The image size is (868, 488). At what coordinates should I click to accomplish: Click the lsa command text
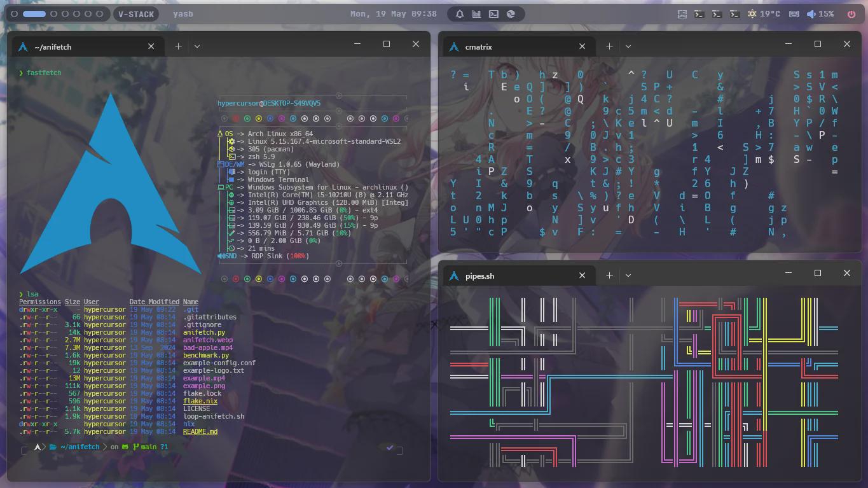coord(32,294)
